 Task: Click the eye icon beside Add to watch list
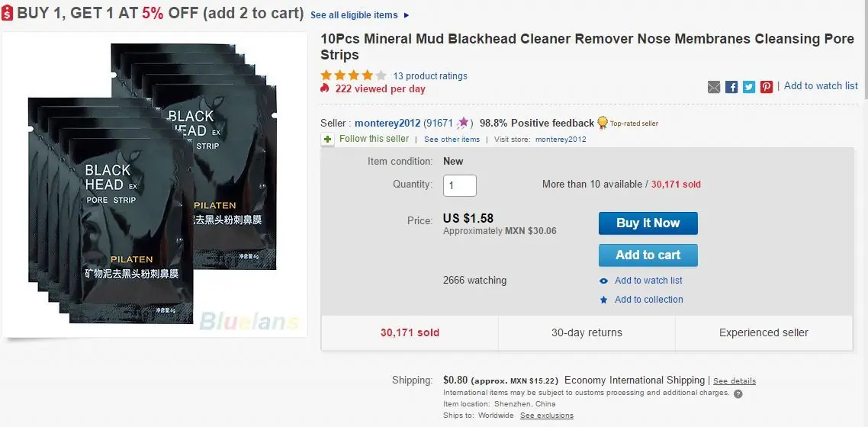click(x=604, y=281)
